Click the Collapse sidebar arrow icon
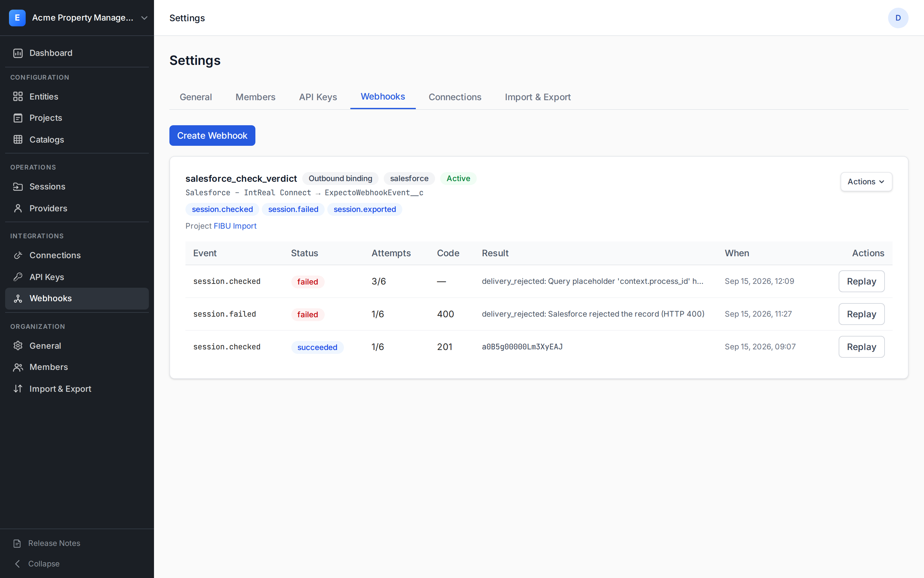The width and height of the screenshot is (924, 578). (x=17, y=564)
